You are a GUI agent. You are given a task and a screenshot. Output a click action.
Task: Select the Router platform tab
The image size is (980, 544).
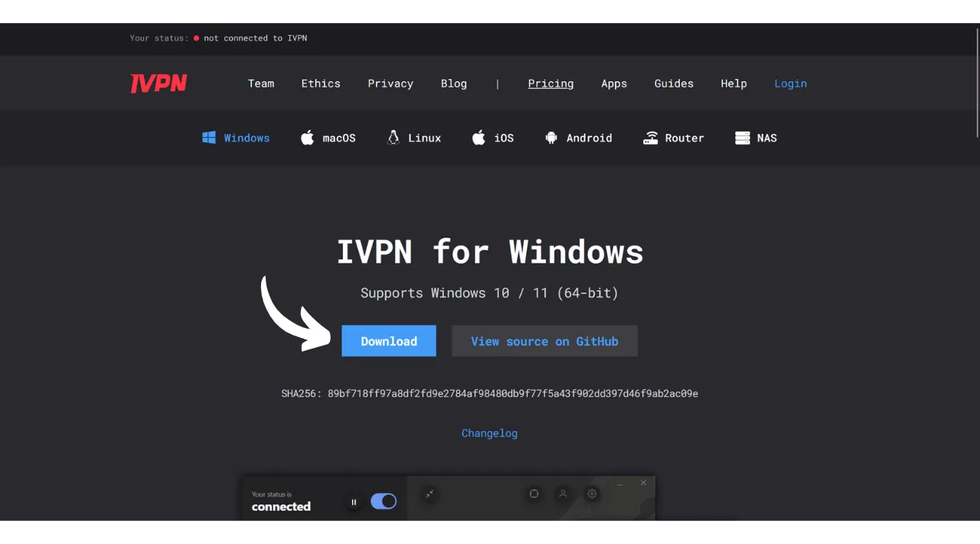[x=674, y=138]
